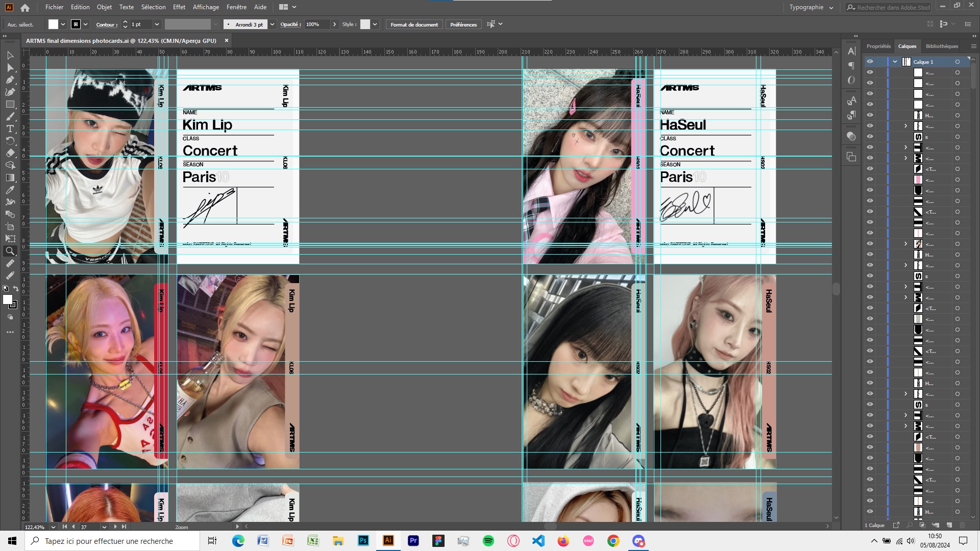Select the Eyedropper tool
This screenshot has height=551, width=980.
10,190
